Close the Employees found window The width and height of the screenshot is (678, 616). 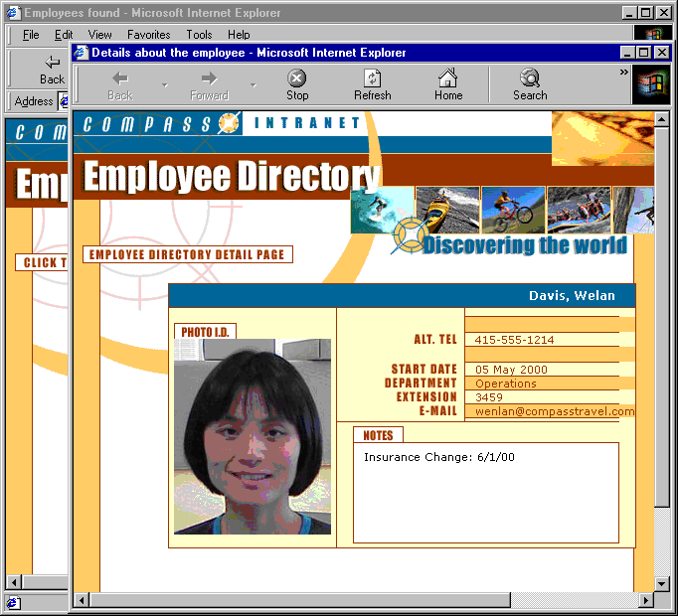pyautogui.click(x=664, y=13)
